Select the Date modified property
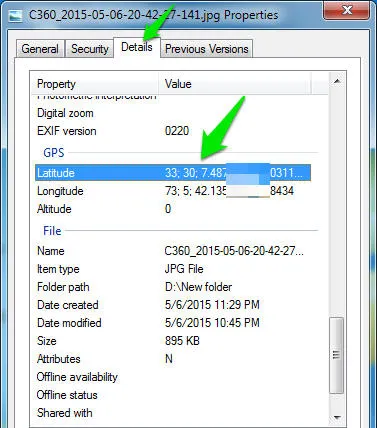 click(x=69, y=323)
